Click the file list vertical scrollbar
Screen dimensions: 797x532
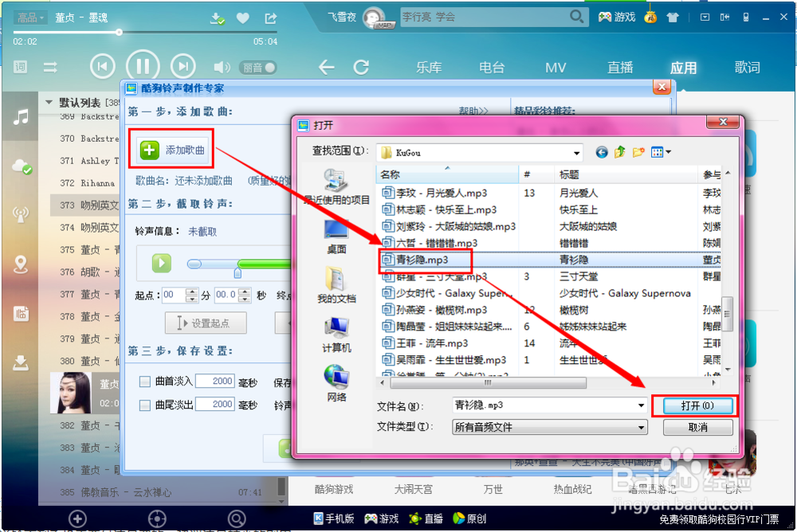728,314
